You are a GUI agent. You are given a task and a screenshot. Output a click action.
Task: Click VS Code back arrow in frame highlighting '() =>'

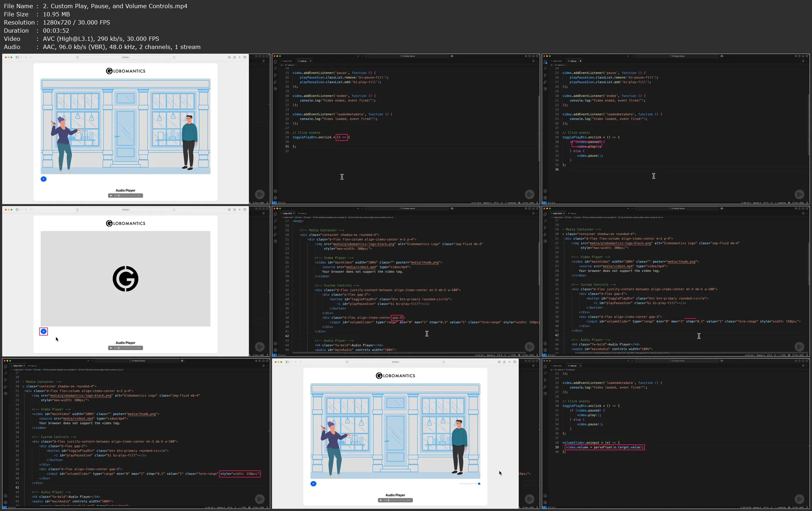click(358, 56)
